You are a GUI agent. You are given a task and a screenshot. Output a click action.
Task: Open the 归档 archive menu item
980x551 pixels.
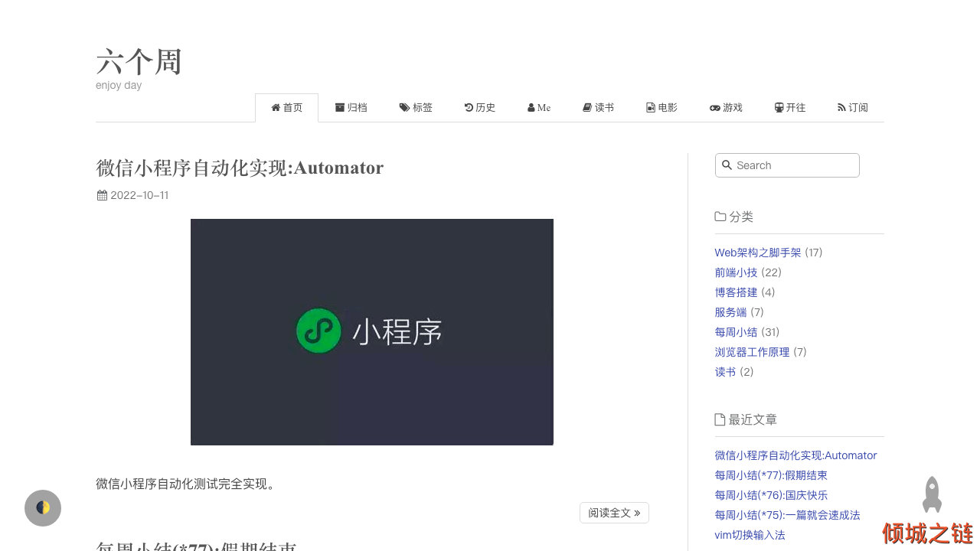(x=351, y=108)
